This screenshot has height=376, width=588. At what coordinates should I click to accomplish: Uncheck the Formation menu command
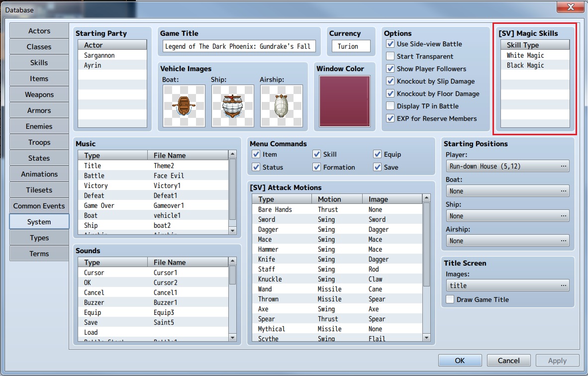click(316, 167)
